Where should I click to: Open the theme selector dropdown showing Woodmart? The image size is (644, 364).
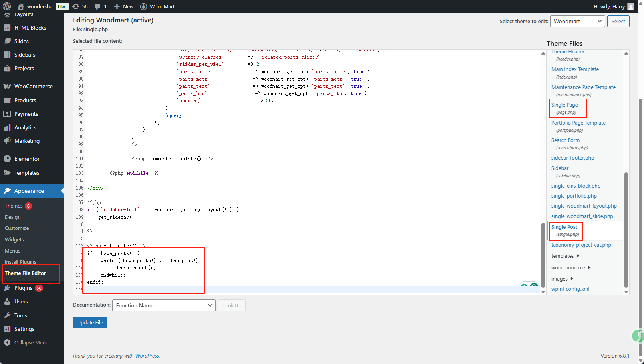(x=577, y=21)
